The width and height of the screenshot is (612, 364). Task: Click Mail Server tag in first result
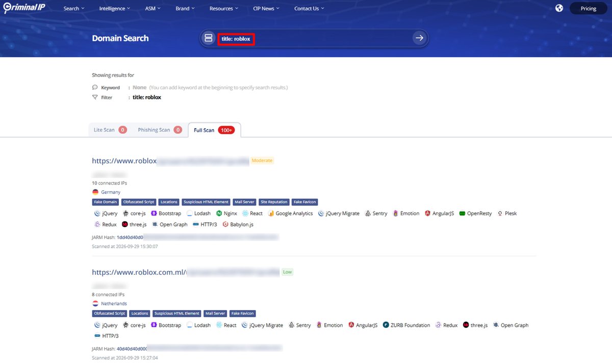click(x=245, y=202)
